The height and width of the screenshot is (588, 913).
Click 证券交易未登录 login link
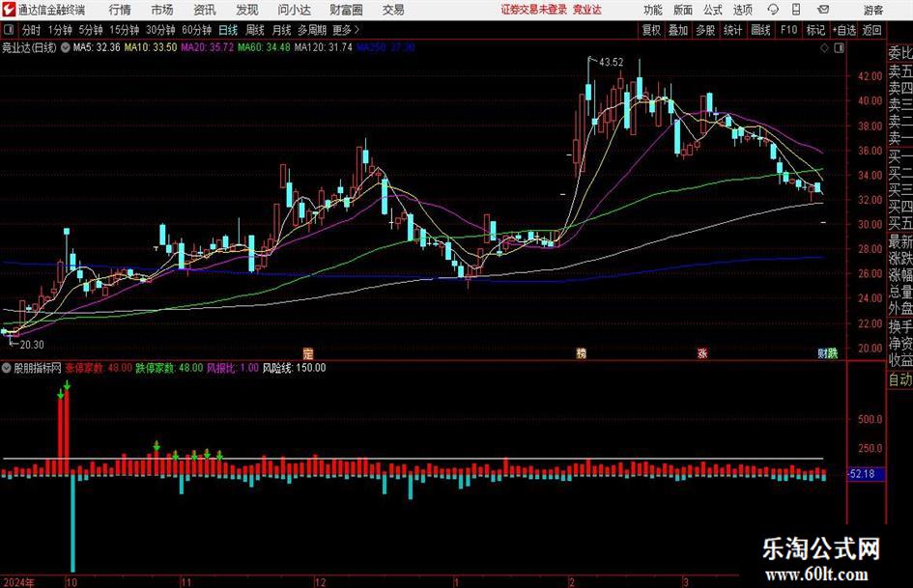(533, 10)
